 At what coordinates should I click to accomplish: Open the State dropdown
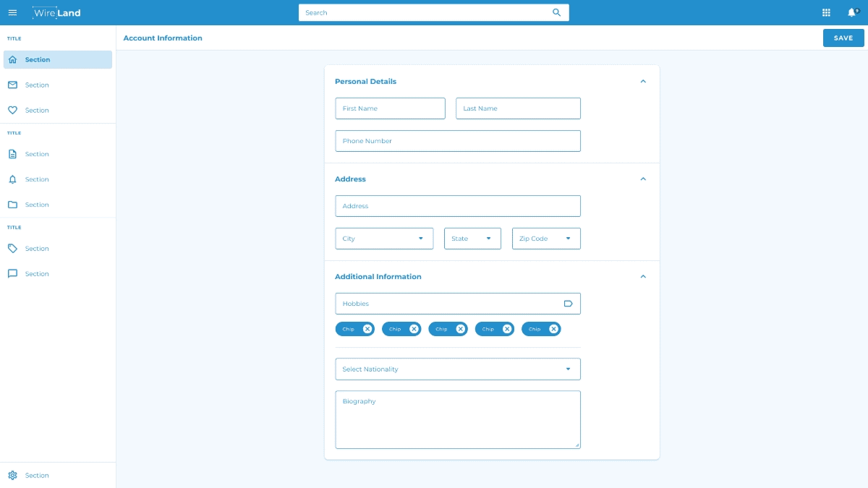[472, 239]
